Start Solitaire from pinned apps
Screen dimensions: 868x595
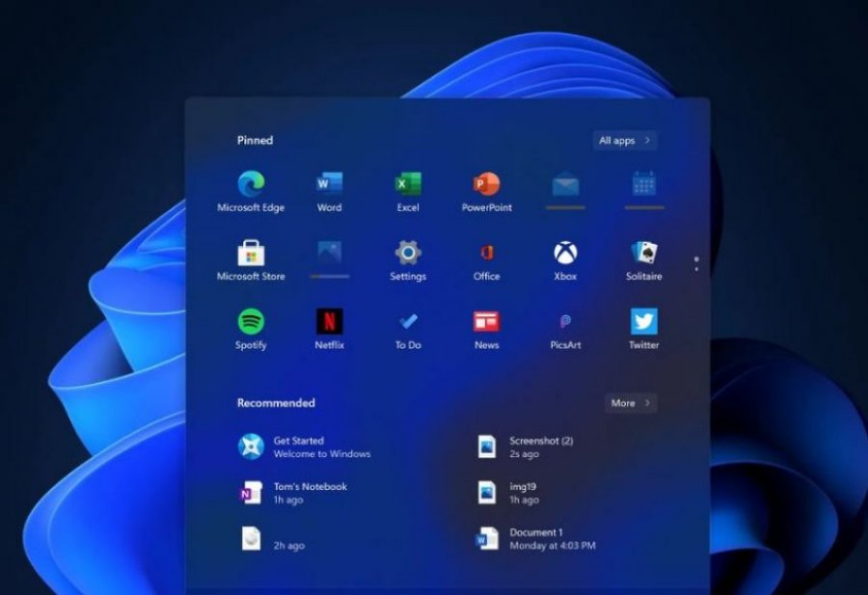tap(644, 260)
